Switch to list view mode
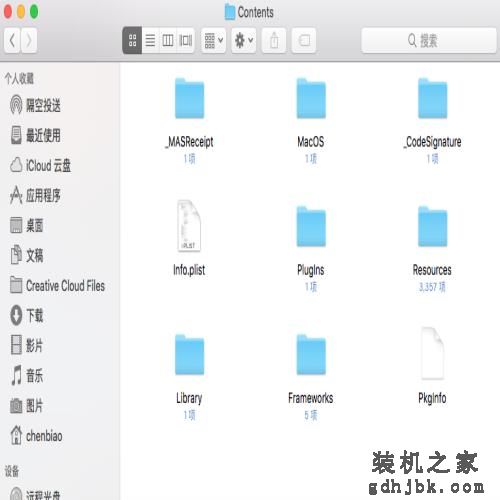Viewport: 500px width, 500px height. click(x=150, y=40)
